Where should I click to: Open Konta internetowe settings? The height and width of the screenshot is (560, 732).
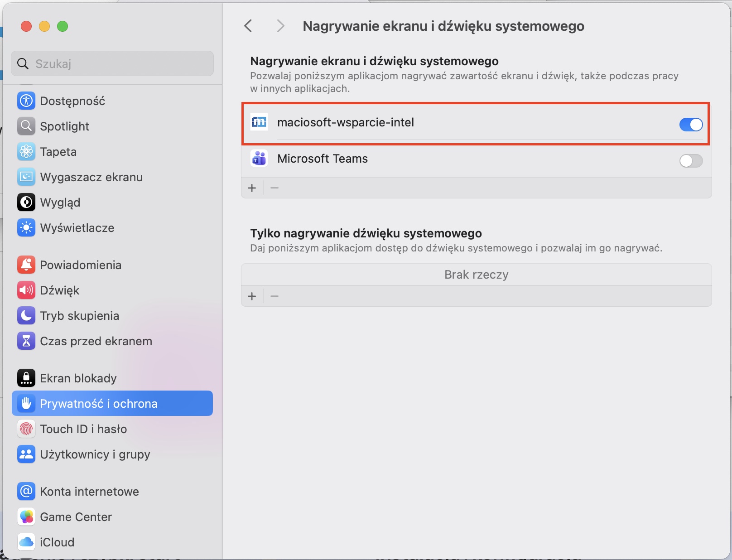point(89,491)
